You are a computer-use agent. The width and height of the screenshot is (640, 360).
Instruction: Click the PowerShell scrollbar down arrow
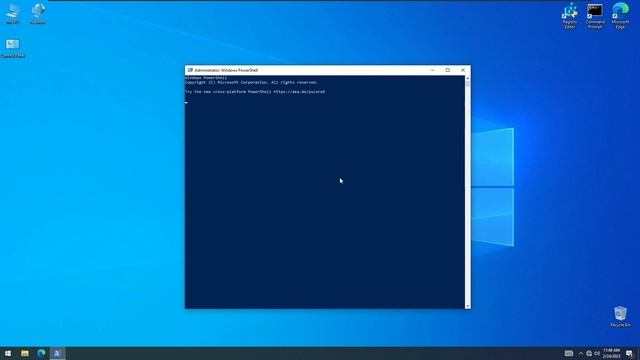468,306
